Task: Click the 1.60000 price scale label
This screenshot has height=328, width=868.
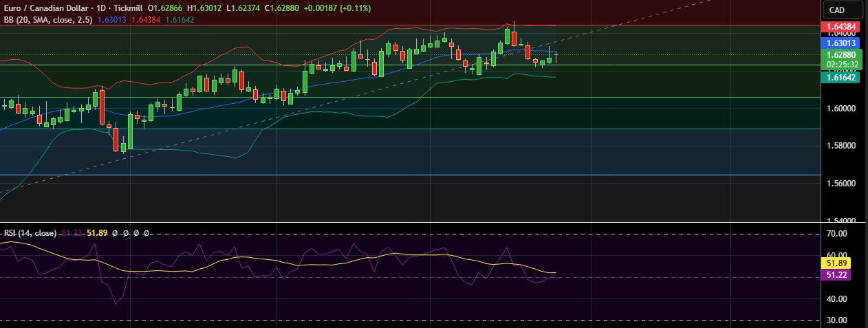Action: tap(841, 109)
